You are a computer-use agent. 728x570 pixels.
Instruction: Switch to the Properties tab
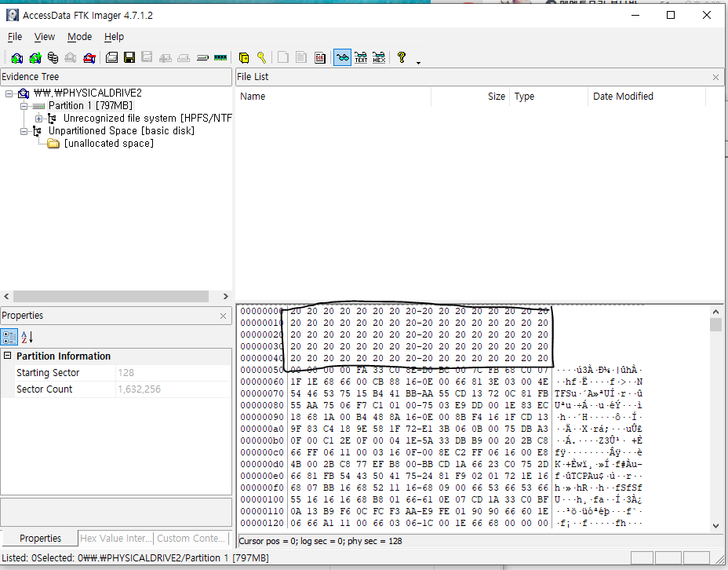[40, 538]
